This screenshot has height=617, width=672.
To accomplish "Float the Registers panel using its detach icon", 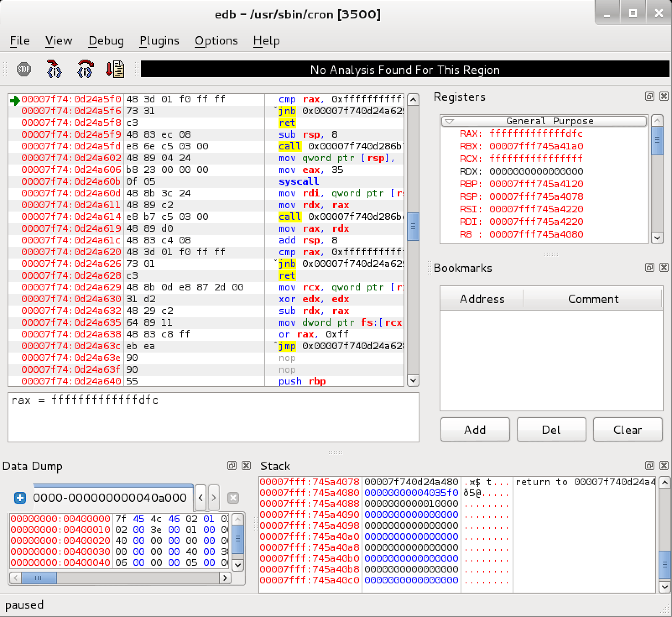I will 650,96.
